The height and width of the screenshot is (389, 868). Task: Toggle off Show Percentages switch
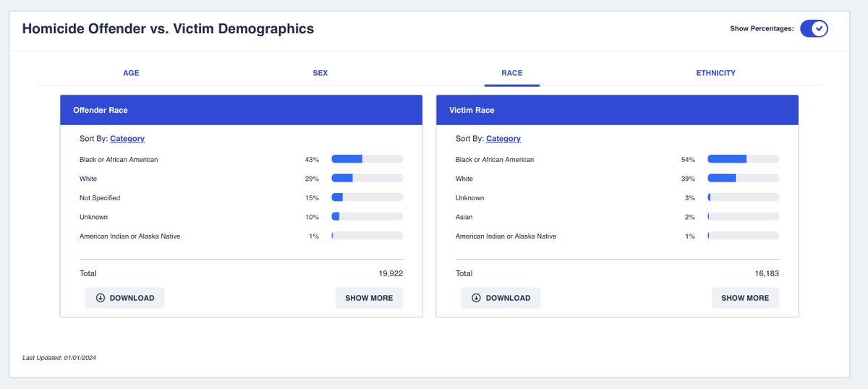tap(814, 29)
